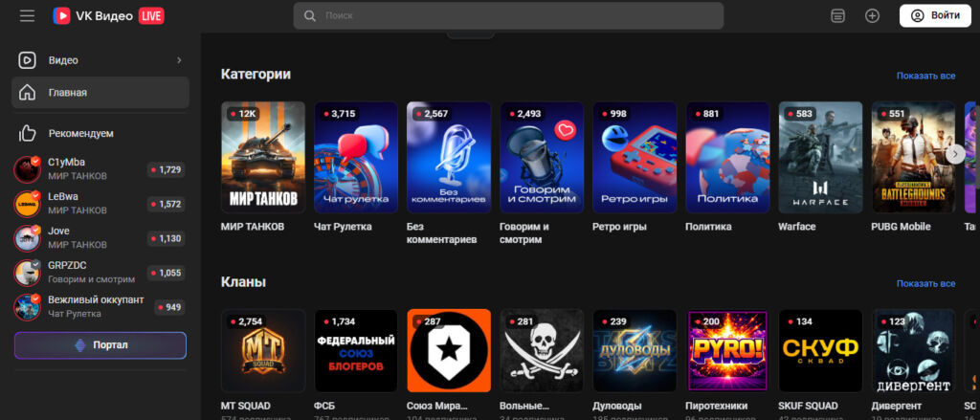Click Вежливый оккупант channel name

(x=96, y=300)
